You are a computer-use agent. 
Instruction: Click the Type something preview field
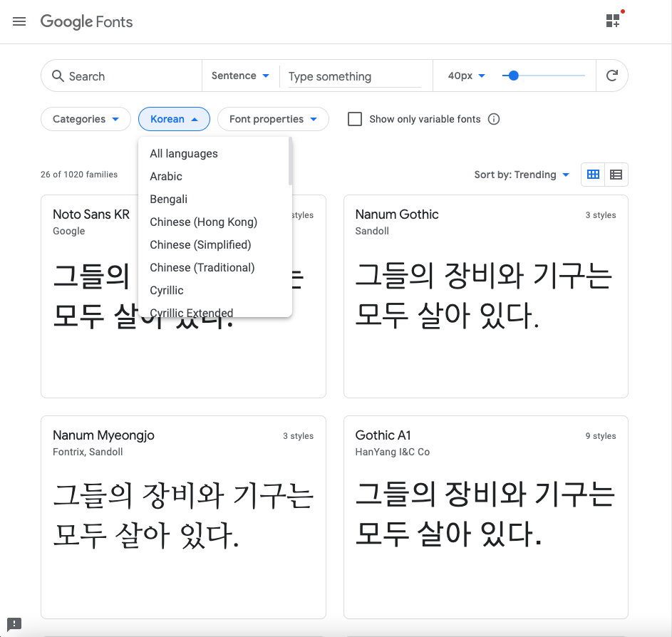(x=354, y=76)
